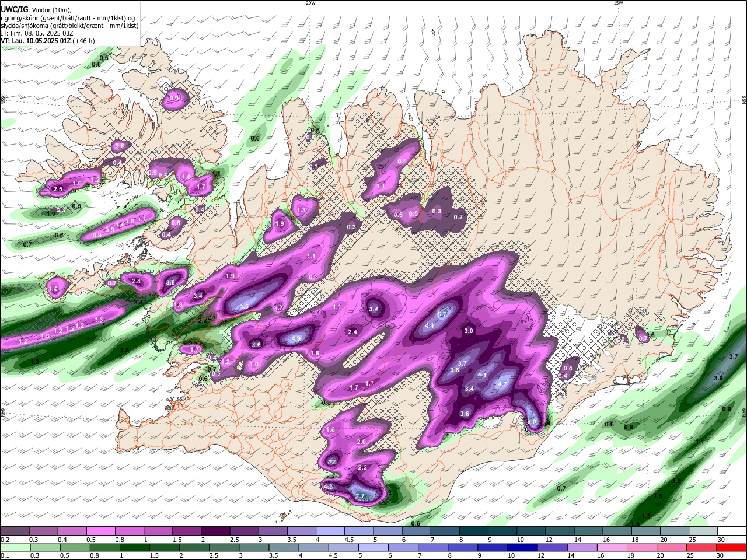Click the 0.5 green swatch in the rain legend row
This screenshot has height=560, width=747.
click(x=75, y=547)
